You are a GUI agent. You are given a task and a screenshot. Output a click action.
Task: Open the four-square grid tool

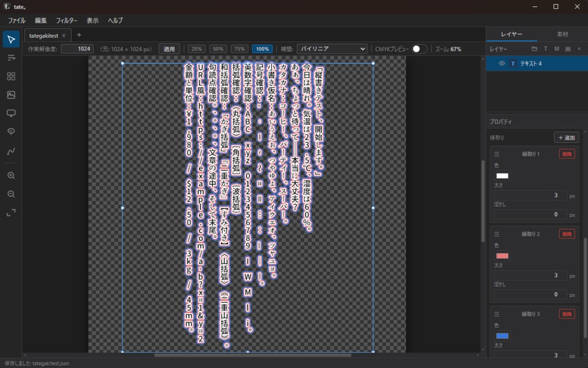point(11,76)
